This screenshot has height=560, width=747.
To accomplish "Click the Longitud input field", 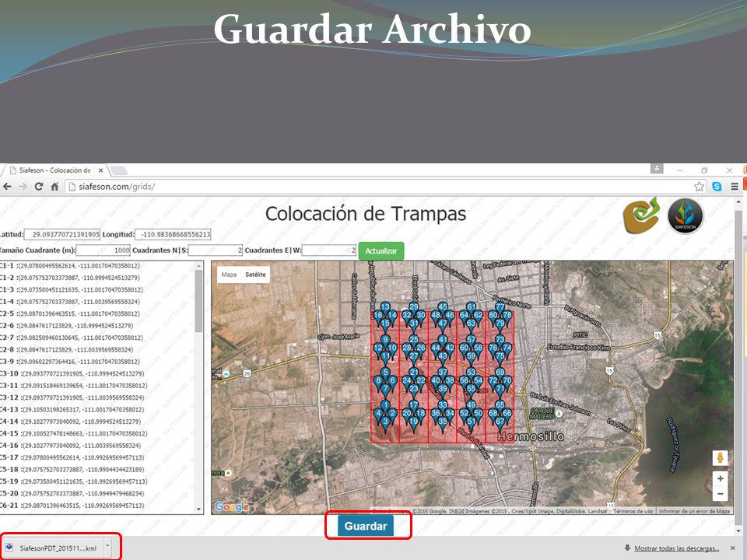I will pos(173,234).
